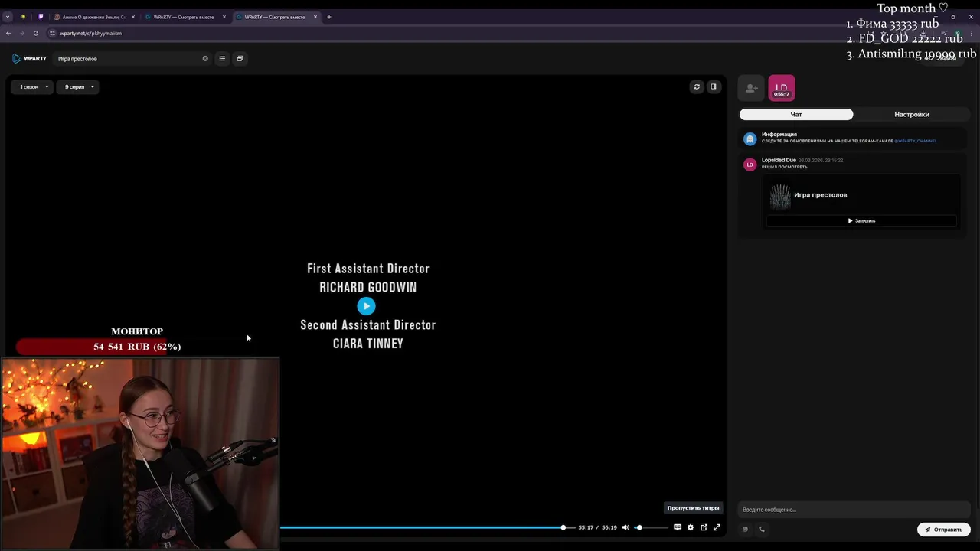Close the active WPARTY tab
980x551 pixels.
point(315,17)
